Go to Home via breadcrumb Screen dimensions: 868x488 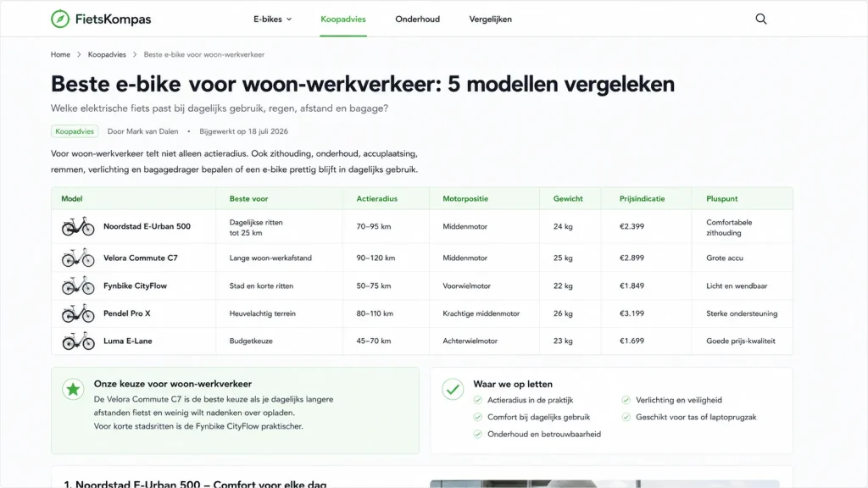60,55
